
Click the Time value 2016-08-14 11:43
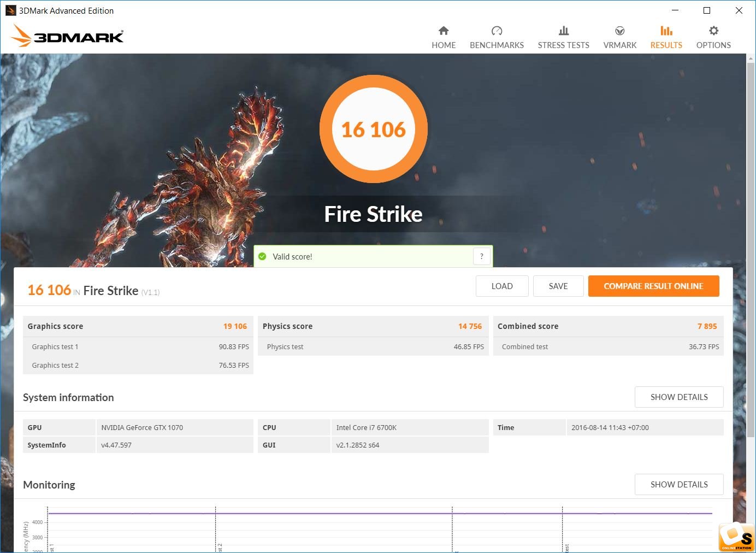(610, 427)
